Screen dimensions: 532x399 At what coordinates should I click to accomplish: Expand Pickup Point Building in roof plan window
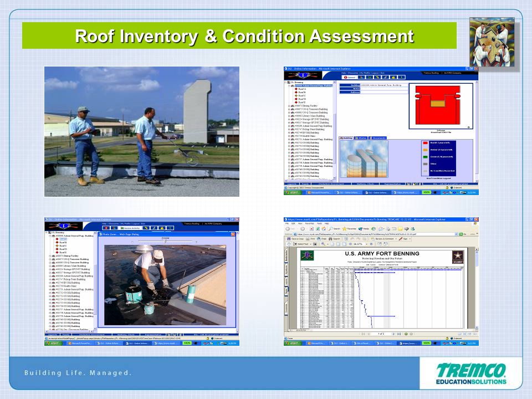[289, 129]
